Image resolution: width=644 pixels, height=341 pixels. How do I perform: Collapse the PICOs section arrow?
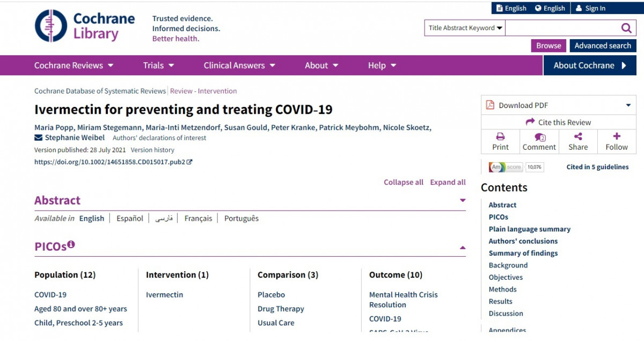click(463, 248)
